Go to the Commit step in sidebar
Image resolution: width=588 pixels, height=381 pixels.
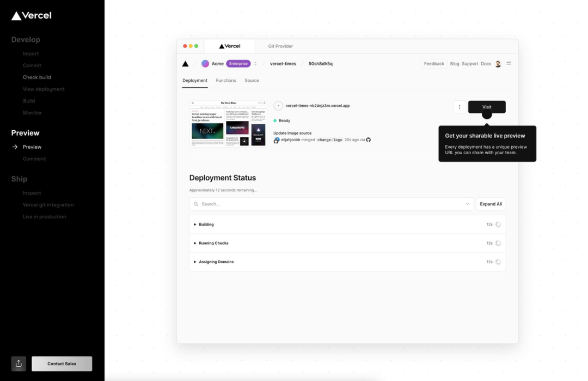[x=32, y=65]
